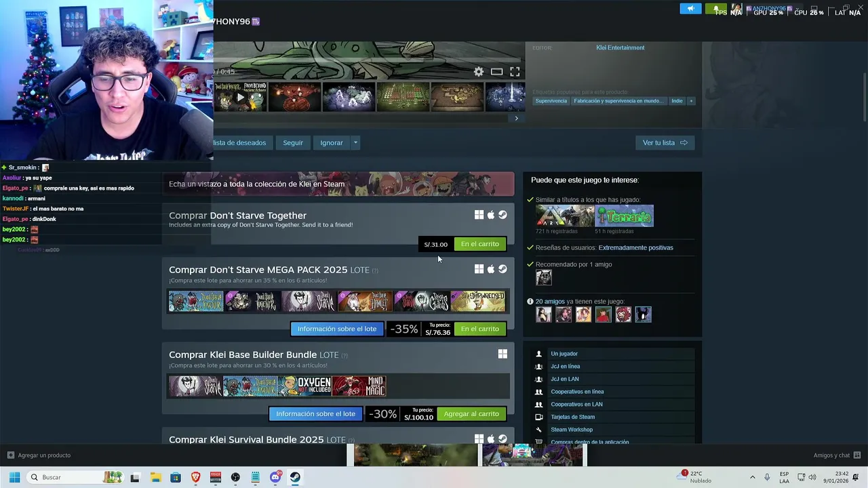Click Agregar al carrito for Base Builder Bundle

click(471, 413)
